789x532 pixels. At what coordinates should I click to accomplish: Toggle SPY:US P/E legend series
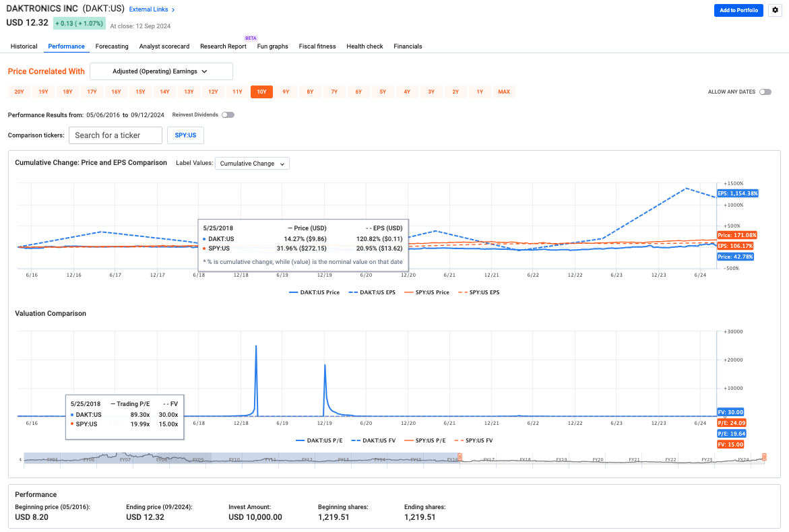coord(424,440)
